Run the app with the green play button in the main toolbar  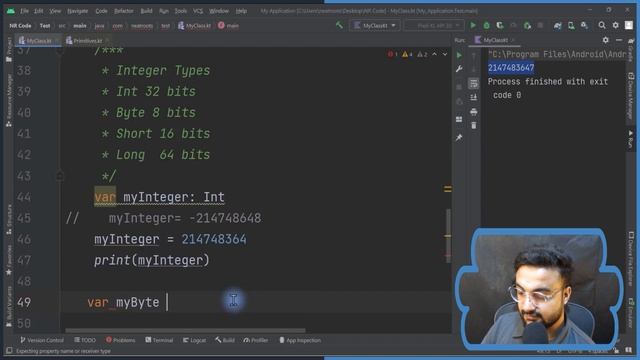point(473,25)
